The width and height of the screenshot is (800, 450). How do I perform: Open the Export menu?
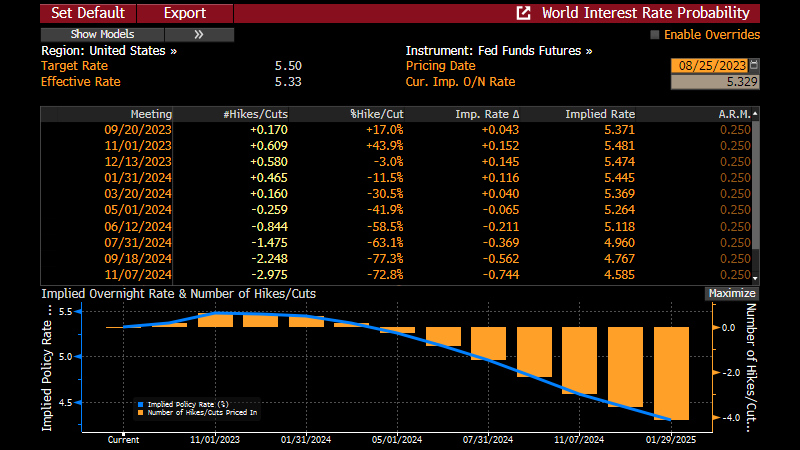click(183, 13)
